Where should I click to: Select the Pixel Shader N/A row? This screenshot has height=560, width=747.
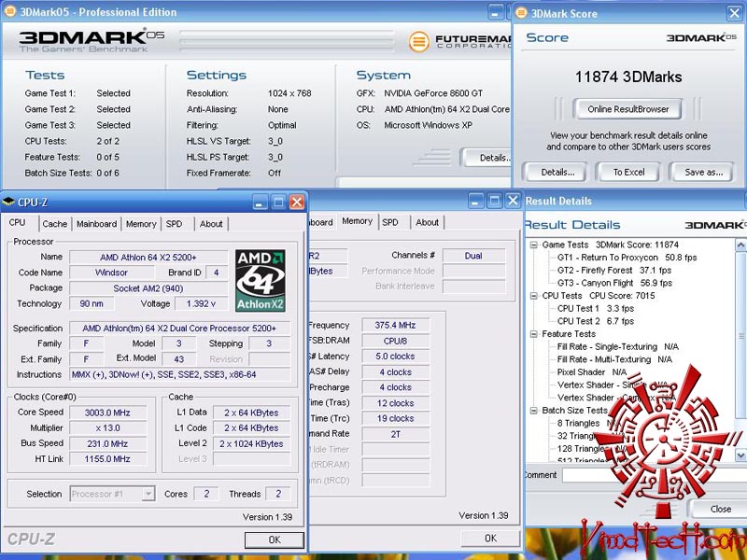click(592, 371)
